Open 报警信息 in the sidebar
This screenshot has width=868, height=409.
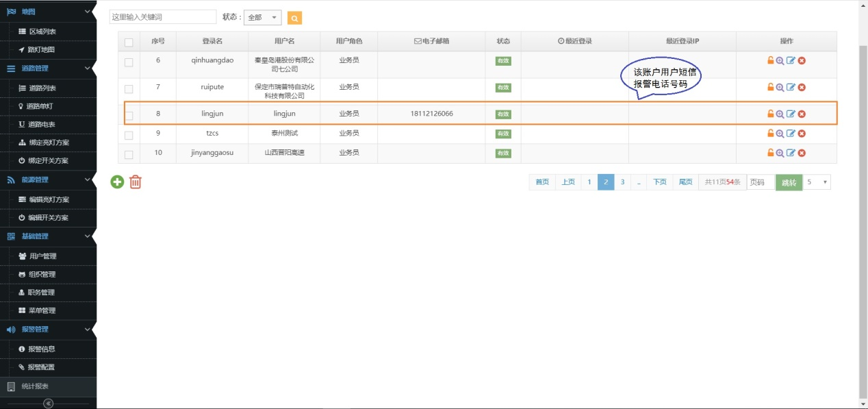click(41, 349)
